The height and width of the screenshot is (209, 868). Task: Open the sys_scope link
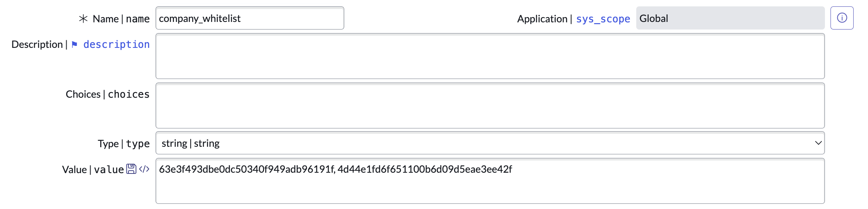click(603, 19)
